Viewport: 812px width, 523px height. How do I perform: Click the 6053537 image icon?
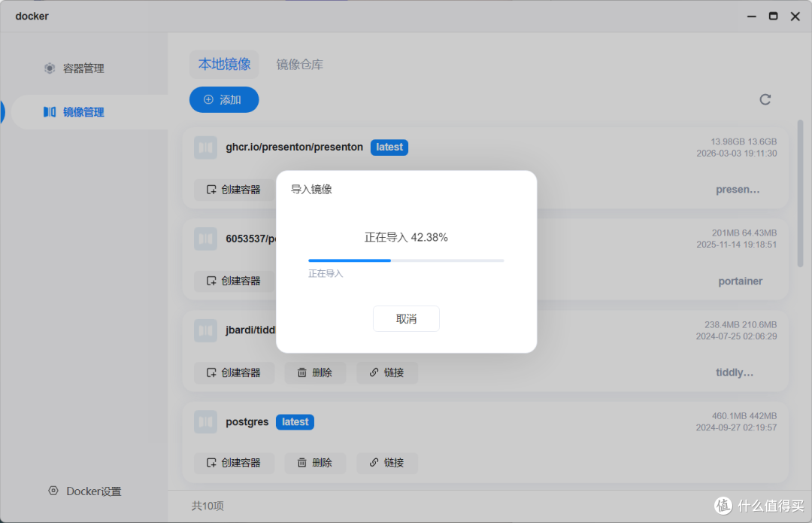[x=205, y=239]
